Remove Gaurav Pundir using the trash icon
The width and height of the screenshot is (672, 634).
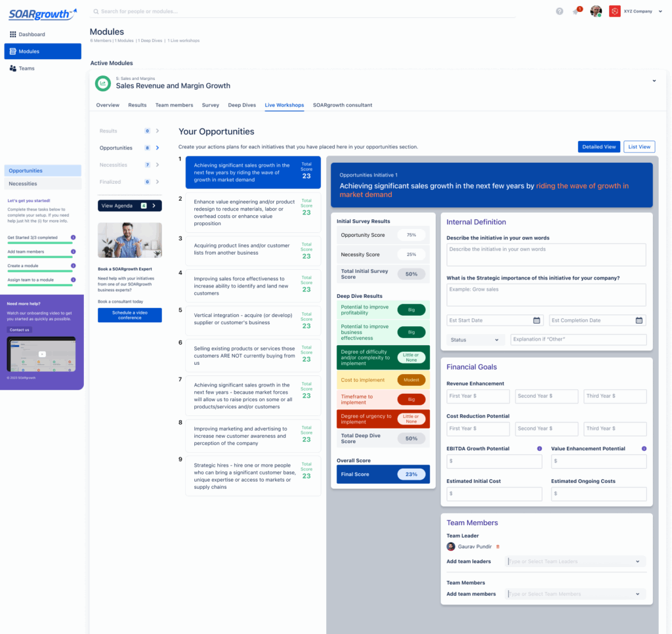point(497,546)
